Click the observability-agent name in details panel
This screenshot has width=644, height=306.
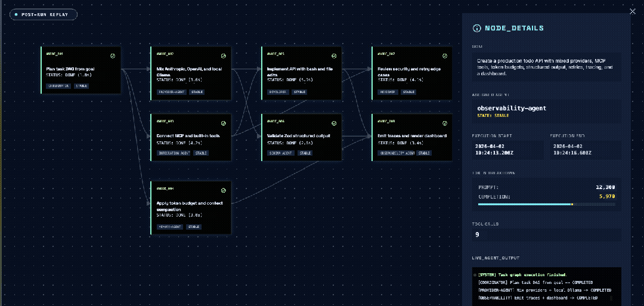(x=512, y=108)
